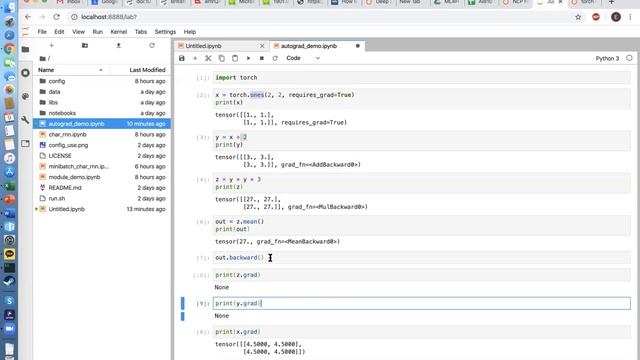Copy the selected cell from the notebook toolbar
The height and width of the screenshot is (360, 640).
(x=222, y=58)
